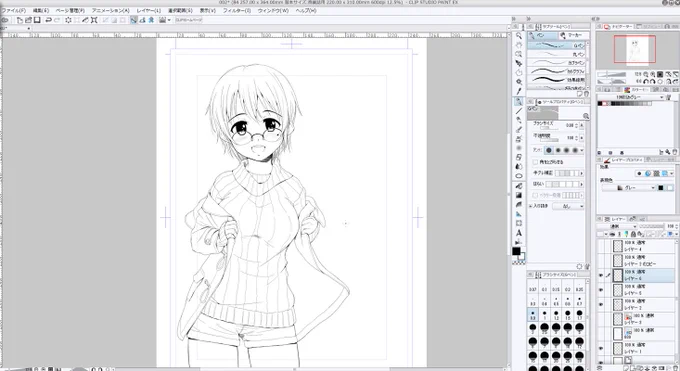Switch to the マーカー sub tool tab
The width and height of the screenshot is (680, 371).
coord(574,36)
